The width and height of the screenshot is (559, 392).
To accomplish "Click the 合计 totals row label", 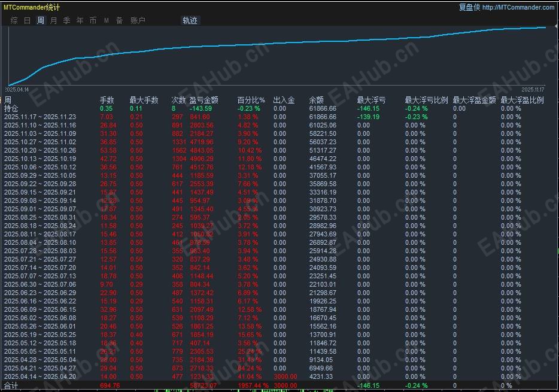I will click(x=11, y=385).
